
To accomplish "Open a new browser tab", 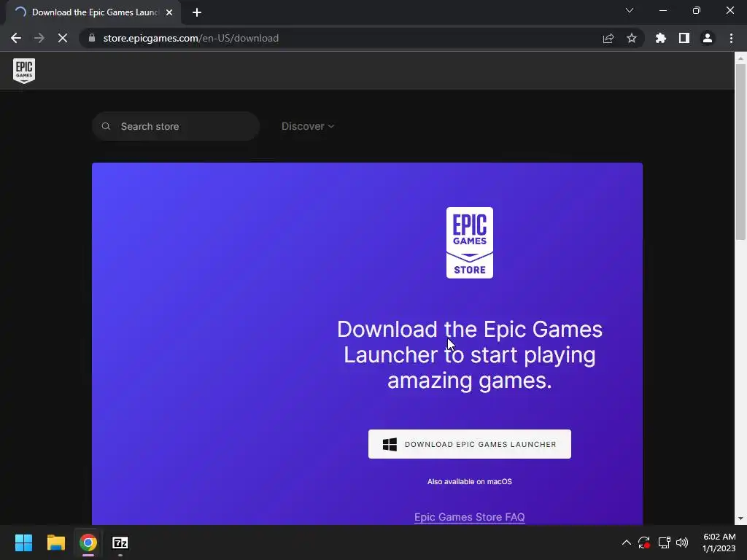I will [x=197, y=12].
